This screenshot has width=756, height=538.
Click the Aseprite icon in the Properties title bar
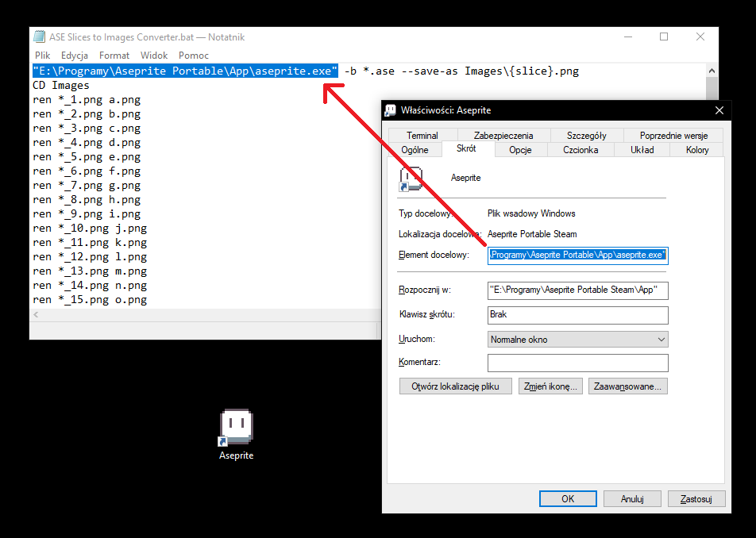coord(390,110)
